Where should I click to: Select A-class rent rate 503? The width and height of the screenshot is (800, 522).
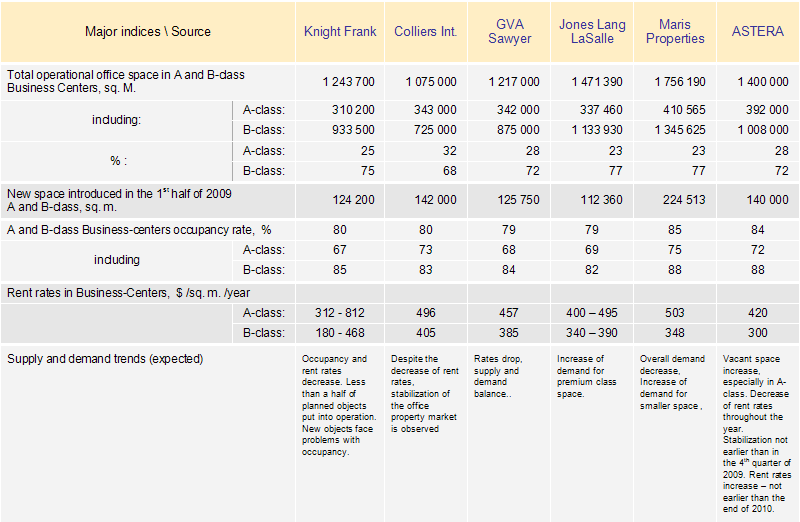674,313
